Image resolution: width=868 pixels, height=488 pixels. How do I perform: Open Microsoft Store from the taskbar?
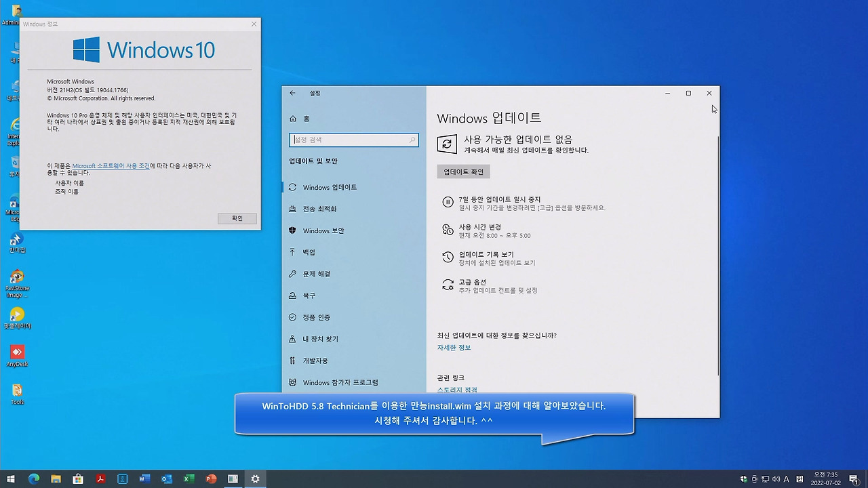pos(78,479)
